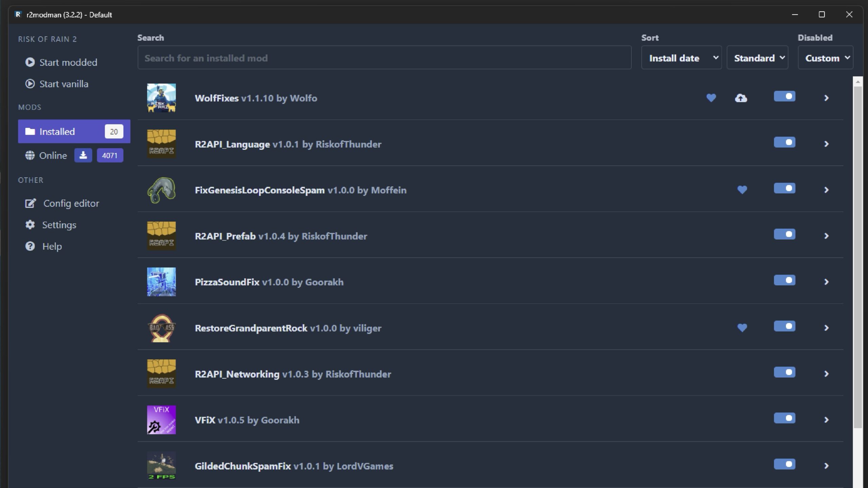
Task: Click the R2API_Language mod name text
Action: (232, 144)
